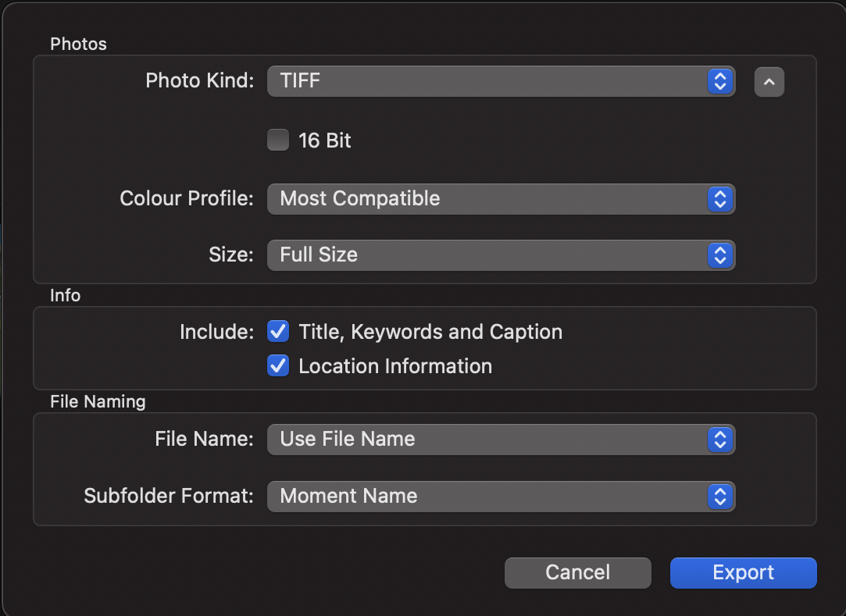Viewport: 846px width, 616px height.
Task: Click the Export button
Action: tap(743, 572)
